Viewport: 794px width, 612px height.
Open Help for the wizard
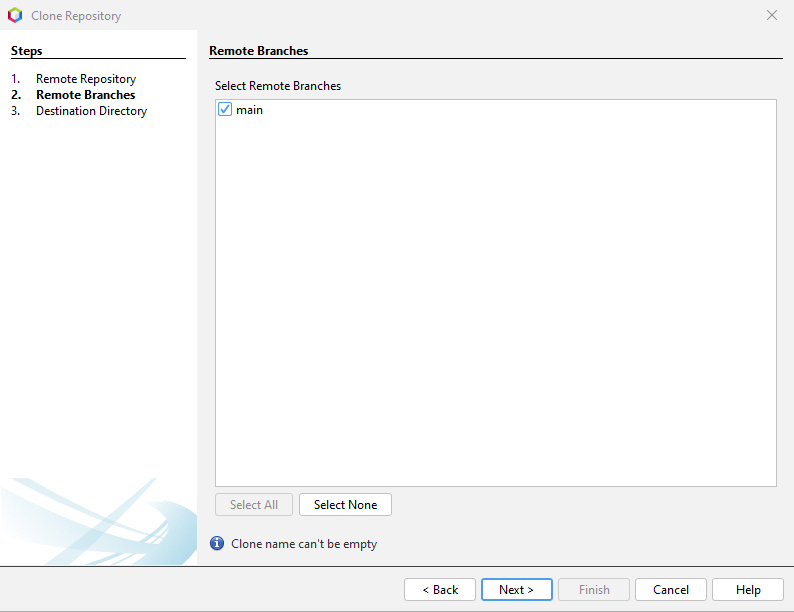[x=748, y=590]
